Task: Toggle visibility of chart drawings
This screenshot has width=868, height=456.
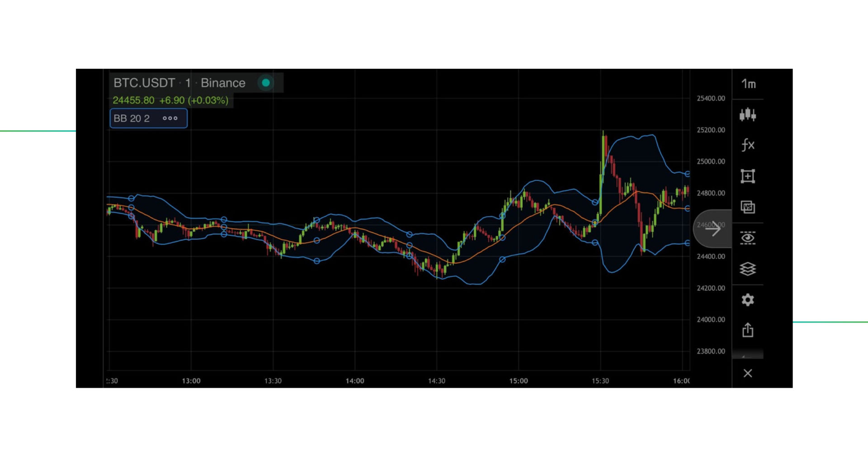Action: point(748,238)
